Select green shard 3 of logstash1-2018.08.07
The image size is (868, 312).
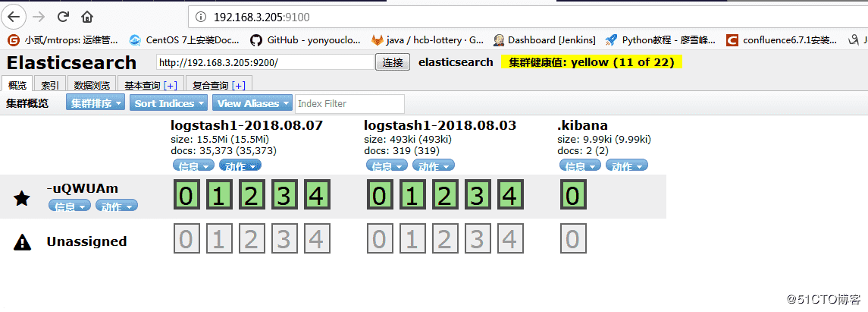pos(284,196)
